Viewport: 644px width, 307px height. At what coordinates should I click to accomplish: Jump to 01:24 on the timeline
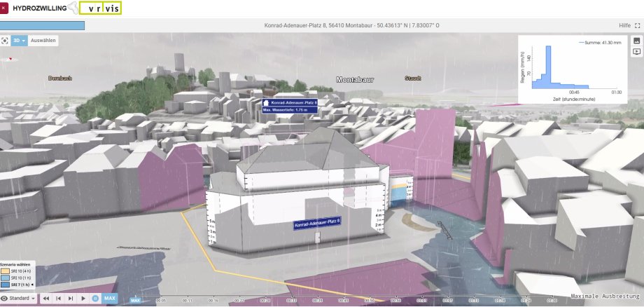coord(526,301)
